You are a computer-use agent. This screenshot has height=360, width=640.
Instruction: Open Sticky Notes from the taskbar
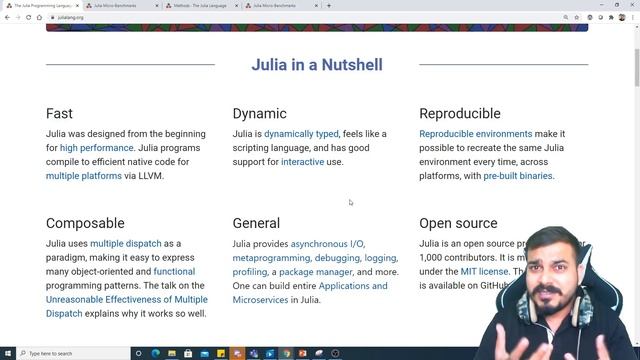(x=221, y=353)
